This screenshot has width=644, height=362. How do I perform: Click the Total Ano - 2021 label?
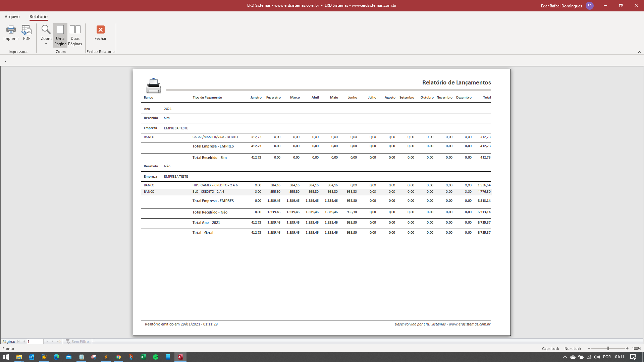pos(206,223)
